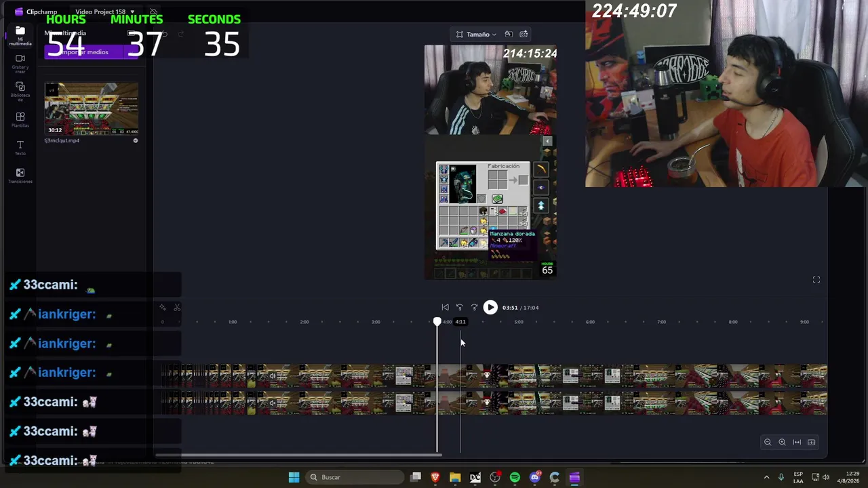Click the 5:00 mark on the timeline ruler
Viewport: 868px width, 488px height.
coord(519,322)
